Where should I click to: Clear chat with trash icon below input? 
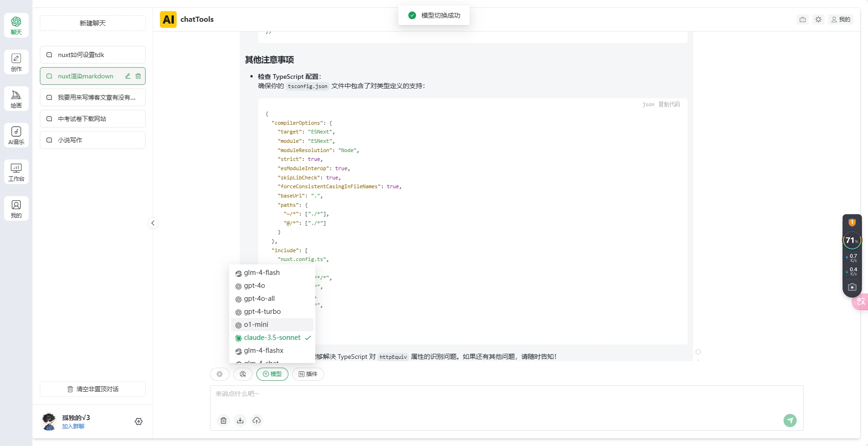point(223,421)
